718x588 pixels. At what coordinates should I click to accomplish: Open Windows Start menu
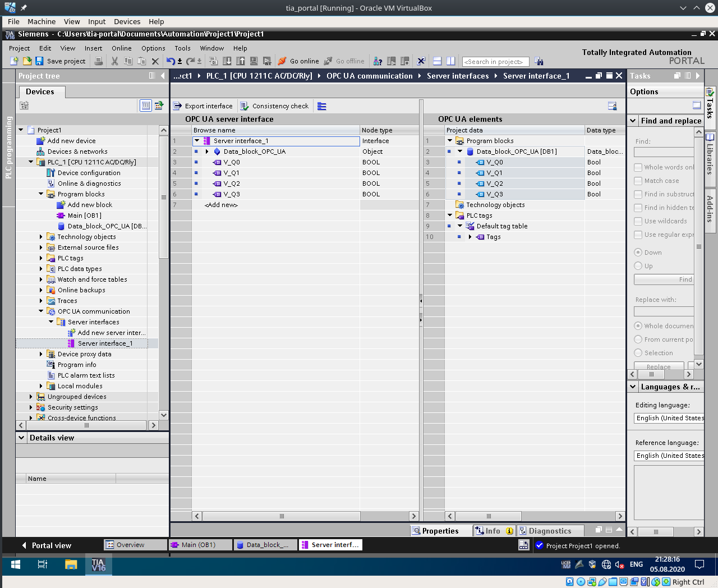(x=16, y=564)
